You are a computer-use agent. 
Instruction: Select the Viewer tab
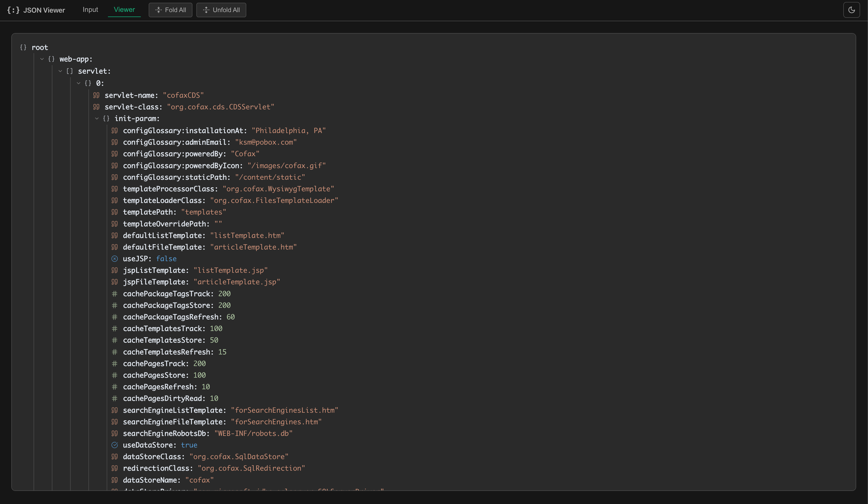(124, 10)
